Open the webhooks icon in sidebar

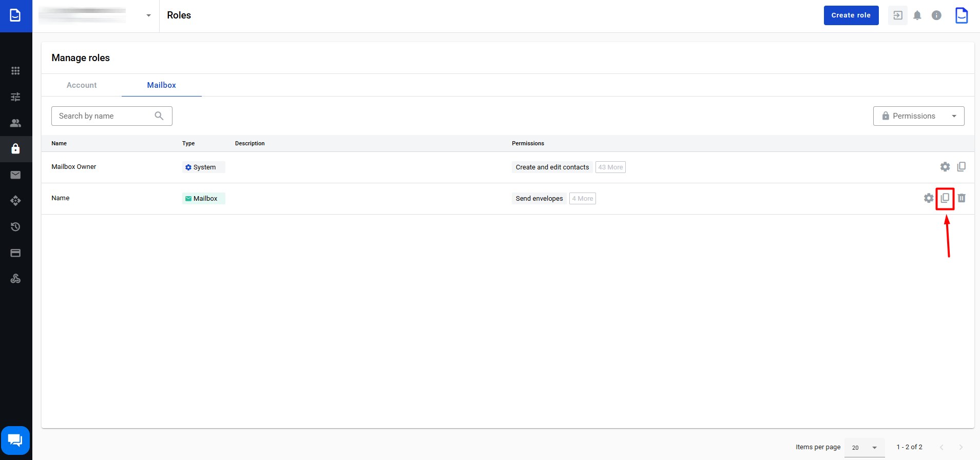tap(15, 279)
